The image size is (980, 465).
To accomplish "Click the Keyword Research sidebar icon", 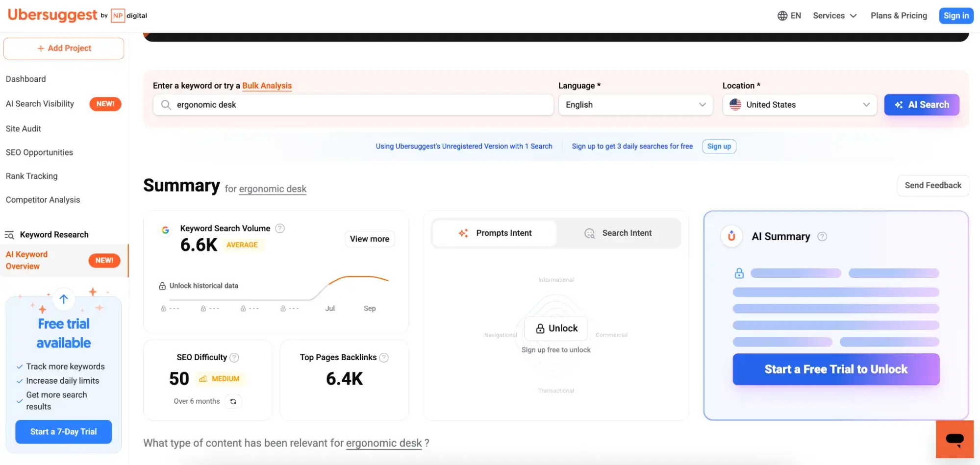I will click(x=9, y=235).
